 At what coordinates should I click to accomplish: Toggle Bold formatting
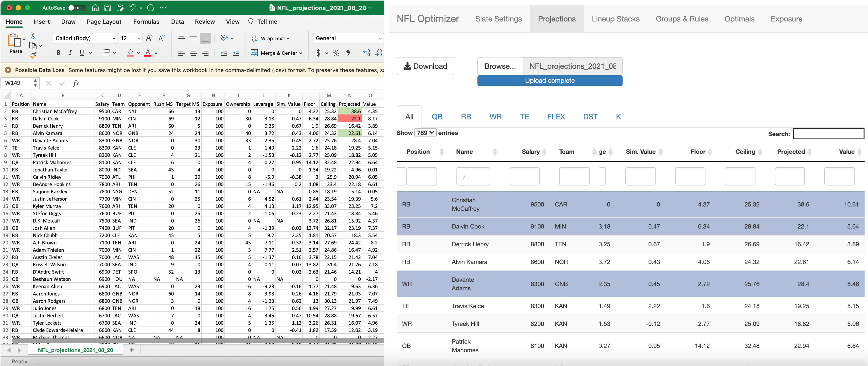click(x=59, y=53)
